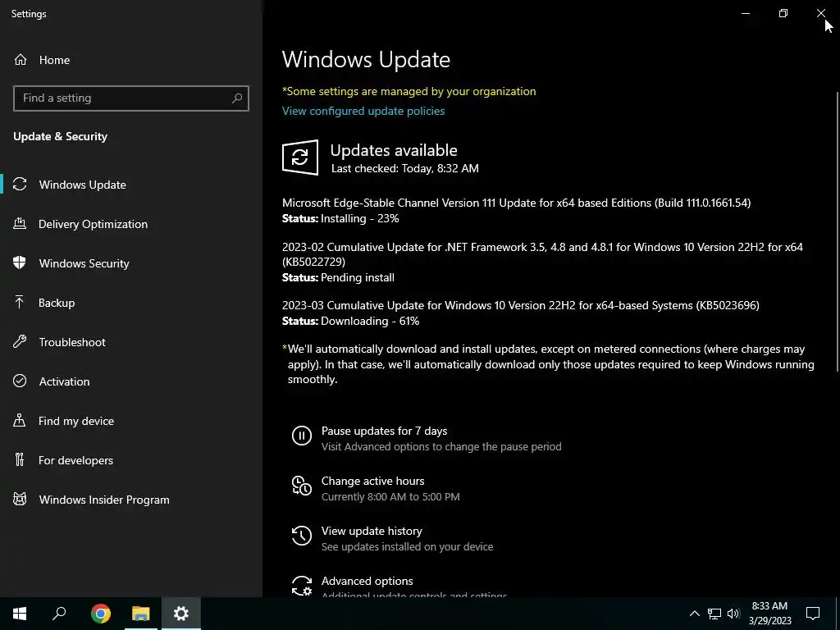Click the KB5022729 .NET Framework update title

click(542, 254)
